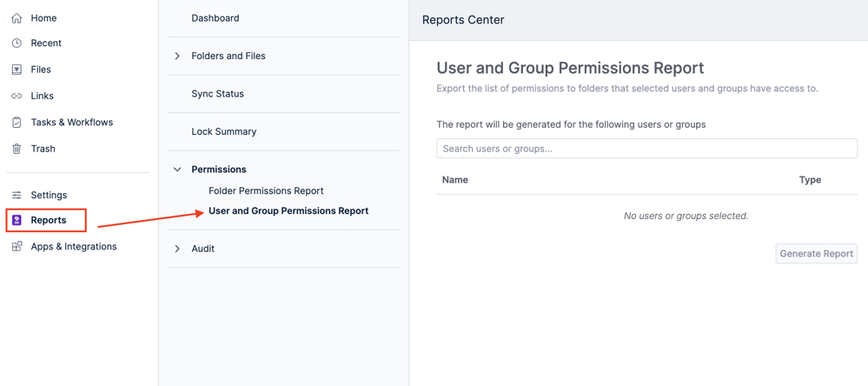Select the Permissions category label

point(219,170)
